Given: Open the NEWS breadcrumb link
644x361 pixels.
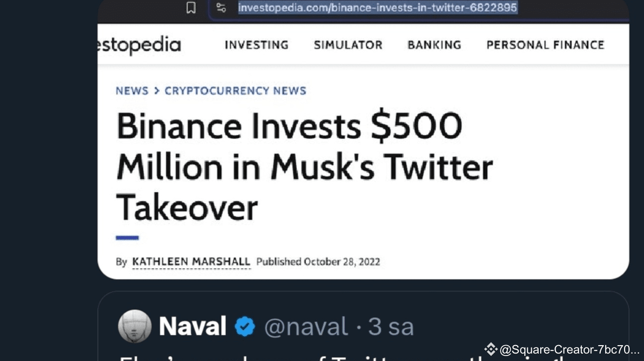Looking at the screenshot, I should click(132, 90).
